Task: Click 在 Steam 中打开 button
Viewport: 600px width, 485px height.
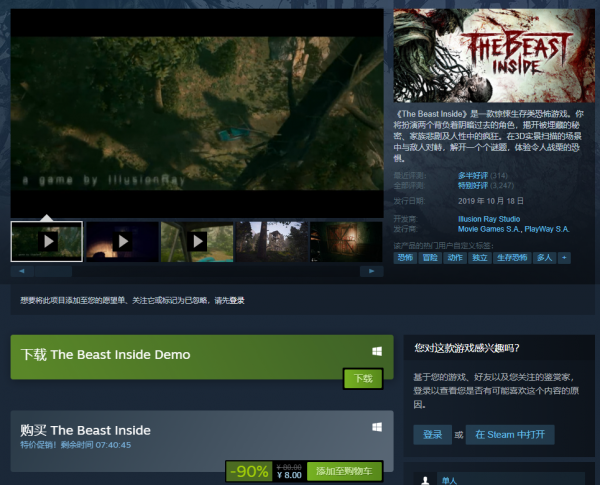Action: coord(510,434)
